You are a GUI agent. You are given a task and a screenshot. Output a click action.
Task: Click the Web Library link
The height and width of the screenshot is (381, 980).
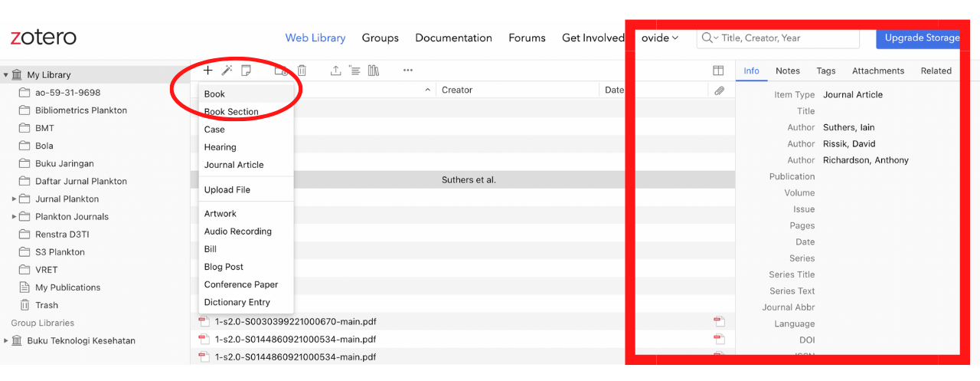(x=315, y=38)
